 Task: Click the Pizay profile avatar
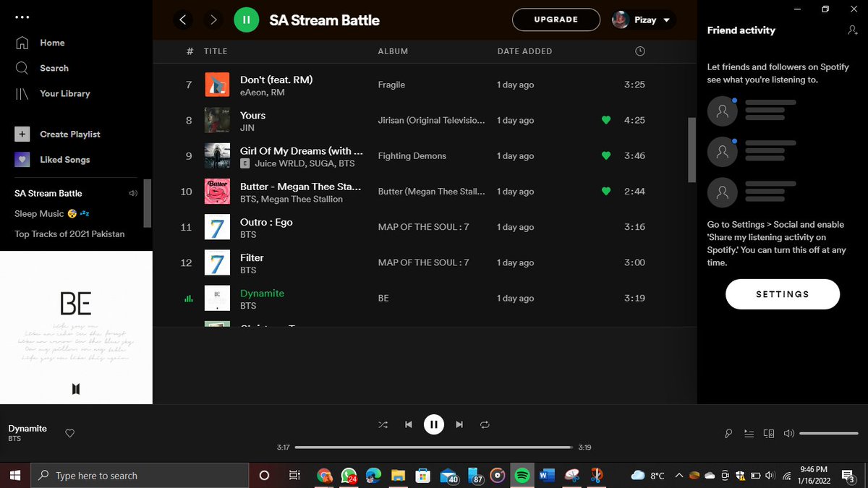tap(620, 20)
